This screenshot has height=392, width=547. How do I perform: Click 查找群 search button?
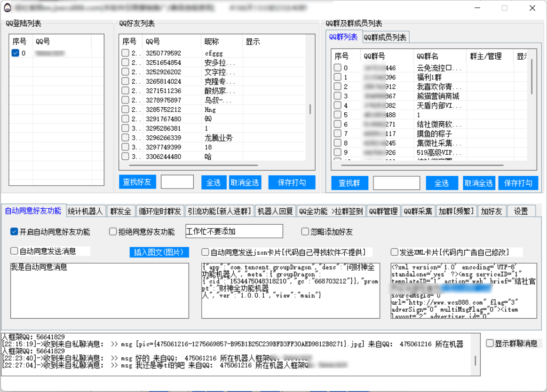[349, 183]
